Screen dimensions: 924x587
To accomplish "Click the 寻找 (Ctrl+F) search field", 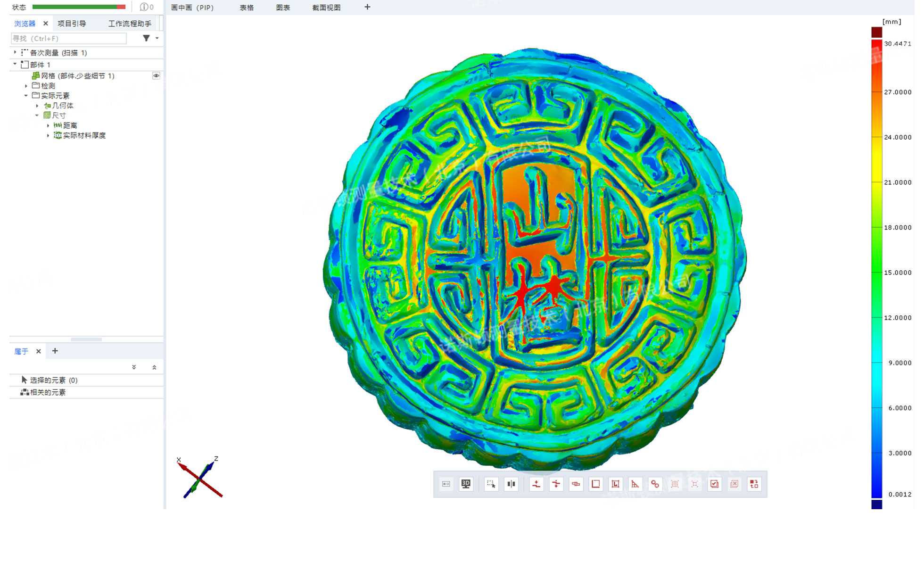I will coord(69,38).
